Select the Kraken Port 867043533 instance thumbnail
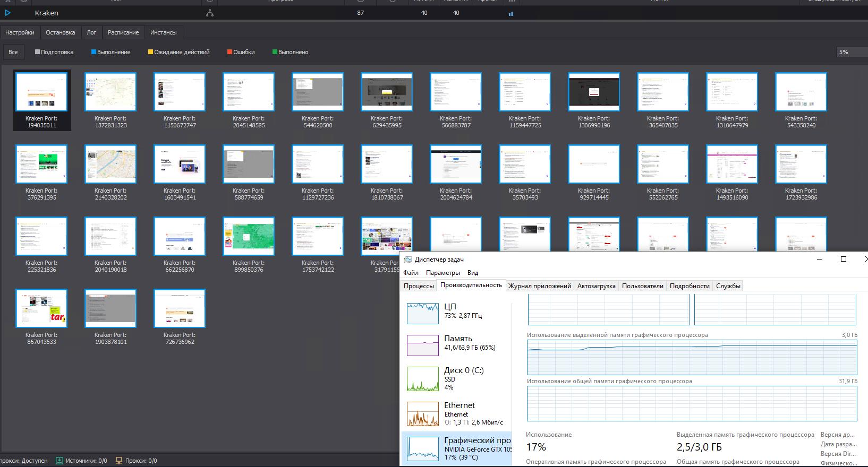Viewport: 868px width, 467px height. tap(41, 309)
